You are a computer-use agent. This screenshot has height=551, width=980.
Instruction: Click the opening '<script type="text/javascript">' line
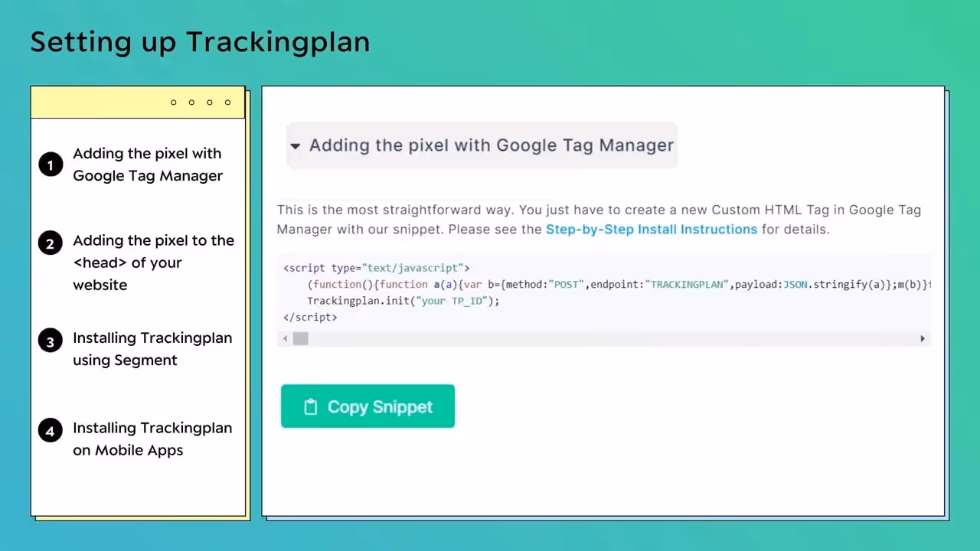pos(377,268)
